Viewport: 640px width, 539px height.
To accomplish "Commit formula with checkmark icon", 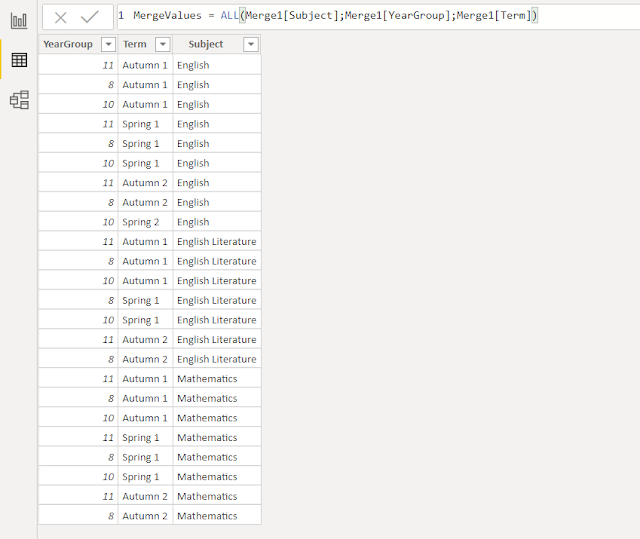I will [89, 17].
